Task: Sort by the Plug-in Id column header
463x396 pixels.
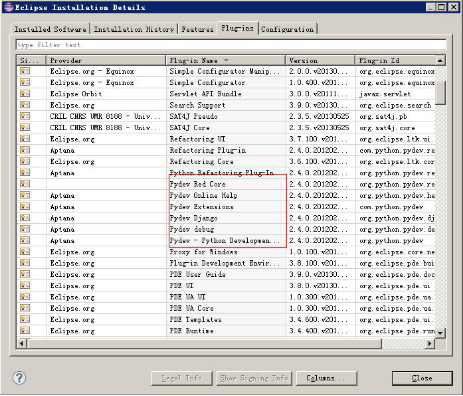Action: click(x=395, y=60)
